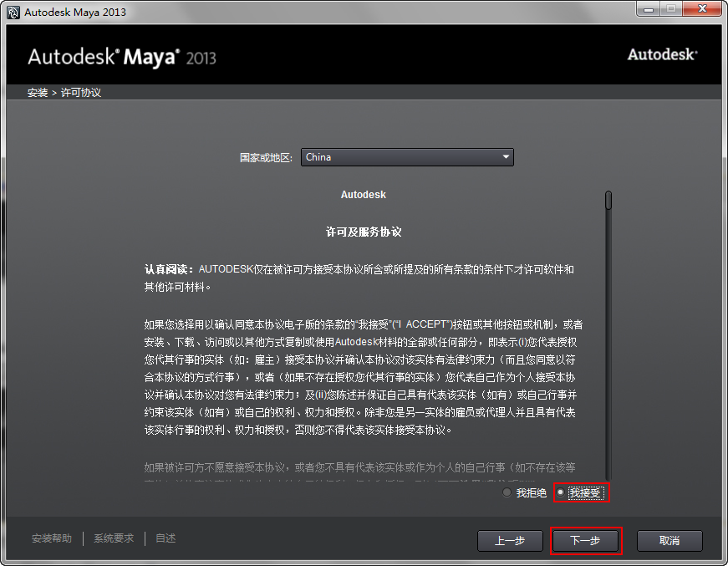Select the 我拒绝 (I Reject) radio button
This screenshot has width=728, height=566.
pyautogui.click(x=507, y=492)
